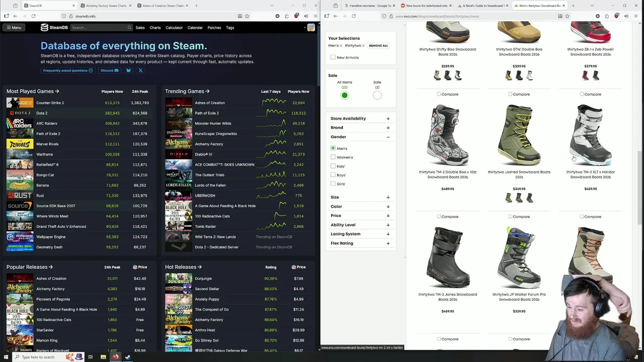
Task: Check the Women's gender checkbox
Action: (333, 157)
